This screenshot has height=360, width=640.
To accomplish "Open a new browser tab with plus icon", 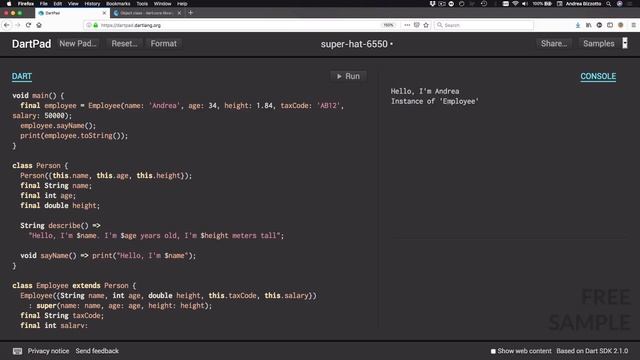I will [x=191, y=13].
